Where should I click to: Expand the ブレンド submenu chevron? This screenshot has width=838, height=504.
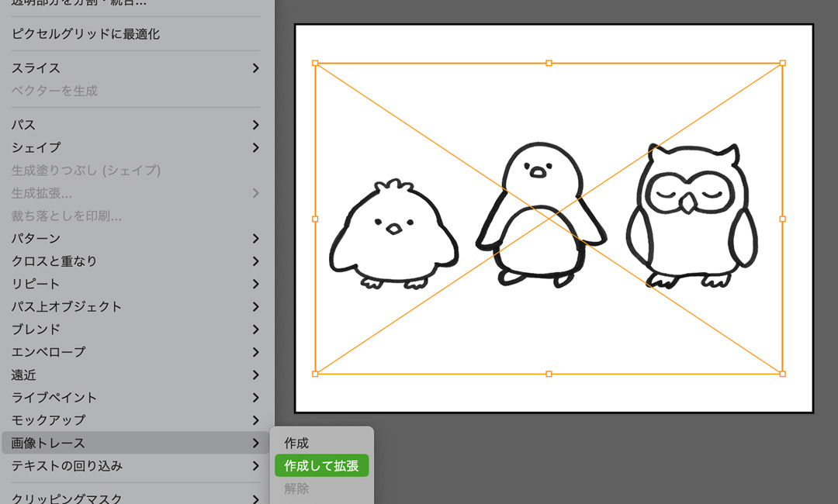[x=255, y=330]
